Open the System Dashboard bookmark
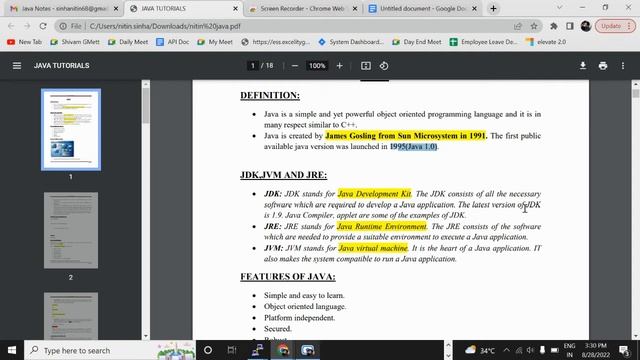The width and height of the screenshot is (640, 360). click(351, 42)
